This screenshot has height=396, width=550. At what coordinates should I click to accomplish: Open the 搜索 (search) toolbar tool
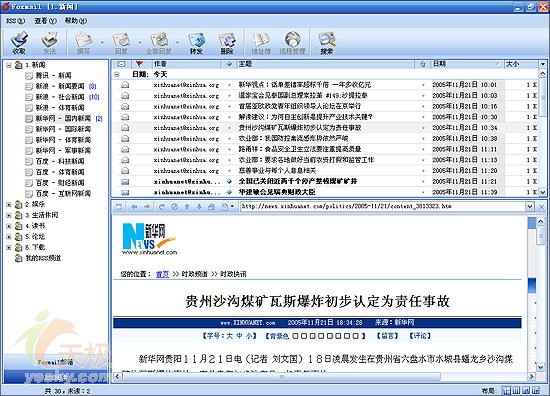click(x=327, y=43)
